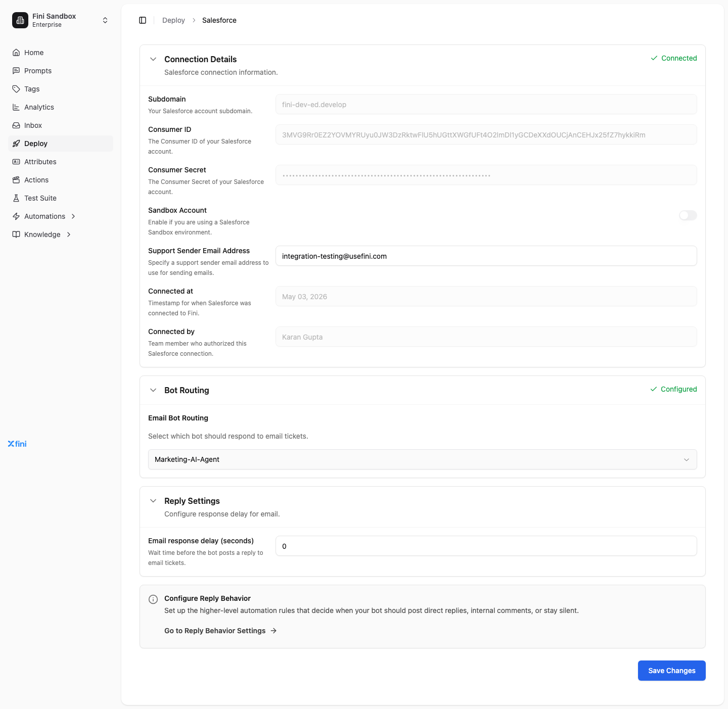The width and height of the screenshot is (728, 709).
Task: Expand the Knowledge submenu chevron
Action: [69, 234]
